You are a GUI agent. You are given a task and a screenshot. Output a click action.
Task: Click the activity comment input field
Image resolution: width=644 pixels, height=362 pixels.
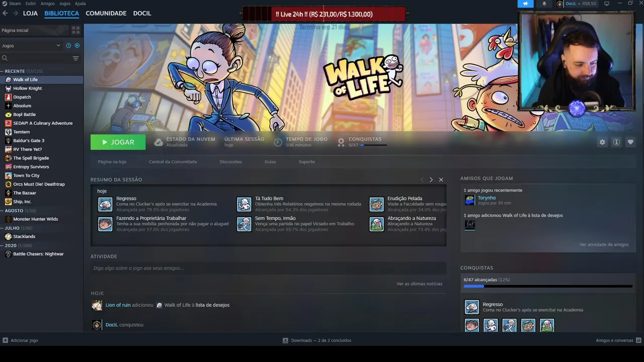coord(268,268)
